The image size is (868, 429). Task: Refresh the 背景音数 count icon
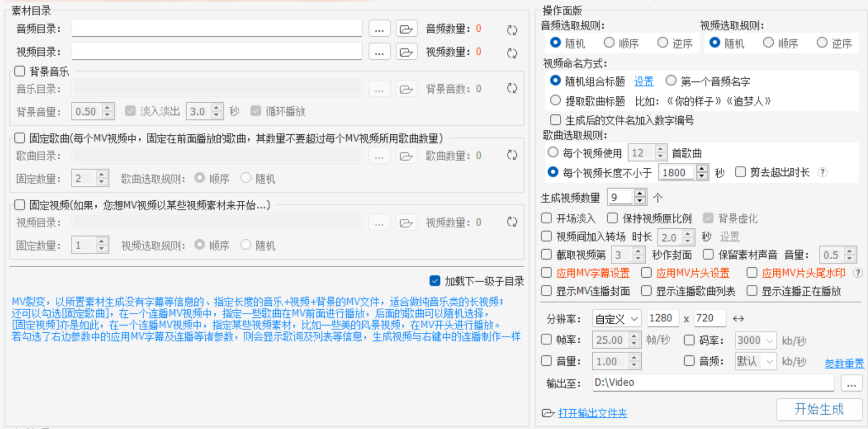[512, 88]
